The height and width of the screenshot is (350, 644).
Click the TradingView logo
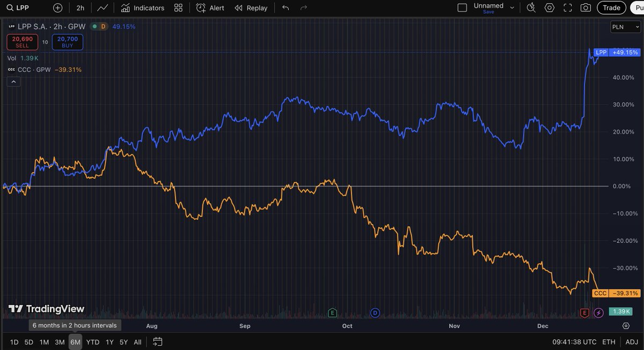click(47, 309)
